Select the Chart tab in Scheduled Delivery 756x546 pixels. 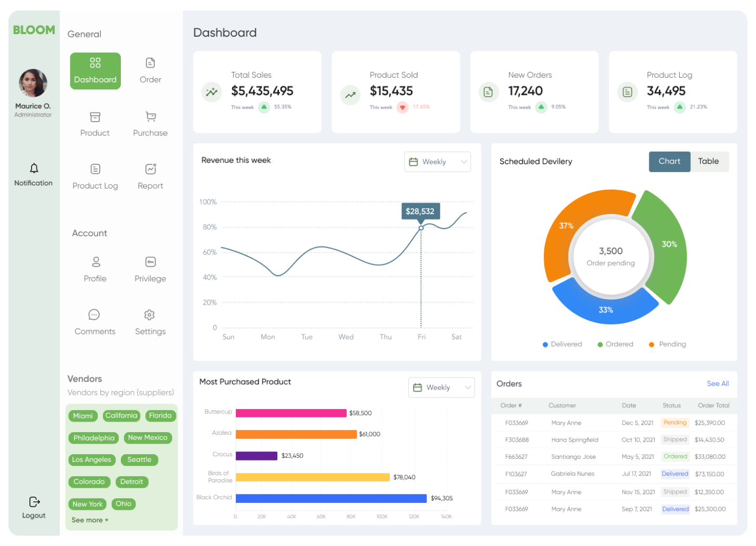pos(669,161)
